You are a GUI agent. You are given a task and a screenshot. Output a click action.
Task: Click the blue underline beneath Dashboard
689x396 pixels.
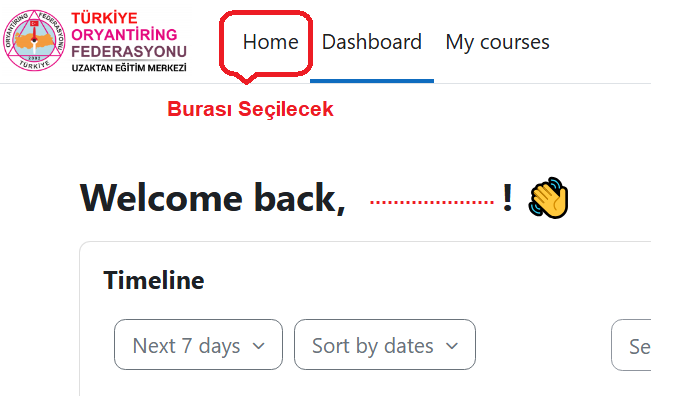pos(372,81)
